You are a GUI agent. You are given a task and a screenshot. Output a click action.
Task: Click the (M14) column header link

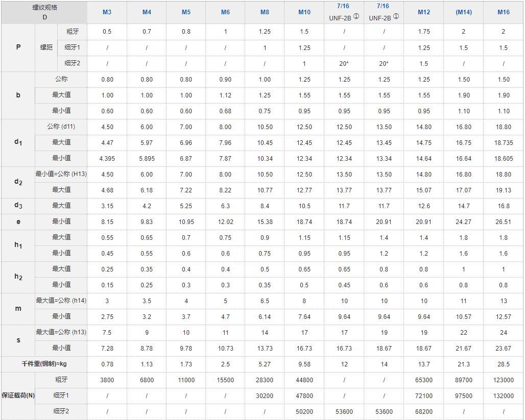(x=464, y=12)
